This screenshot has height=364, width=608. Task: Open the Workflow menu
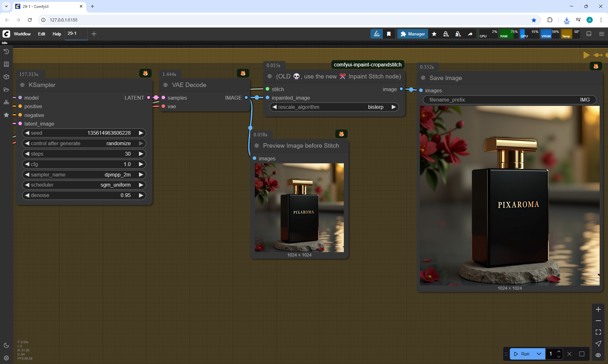22,34
